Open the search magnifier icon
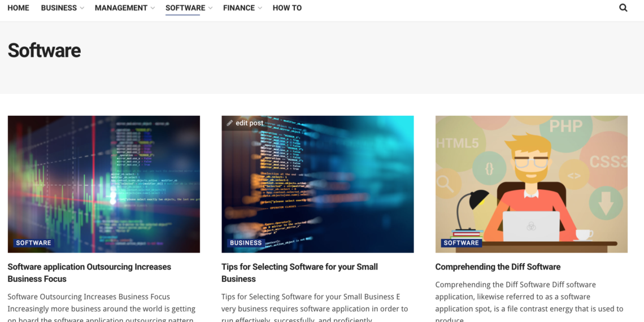 point(623,8)
